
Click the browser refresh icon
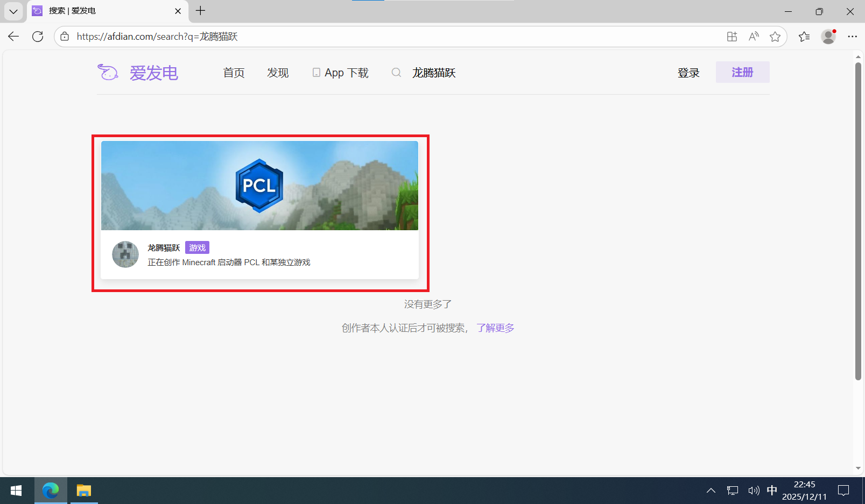[x=38, y=37]
